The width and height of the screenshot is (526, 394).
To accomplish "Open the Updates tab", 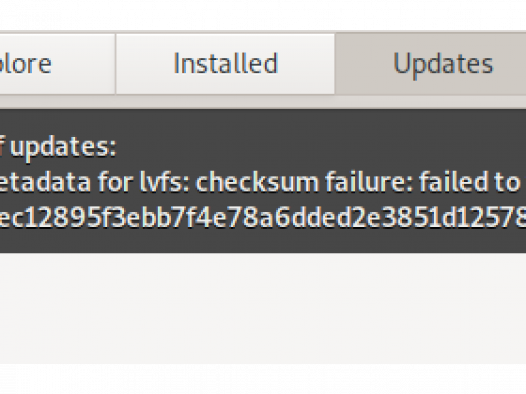I will pos(431,64).
